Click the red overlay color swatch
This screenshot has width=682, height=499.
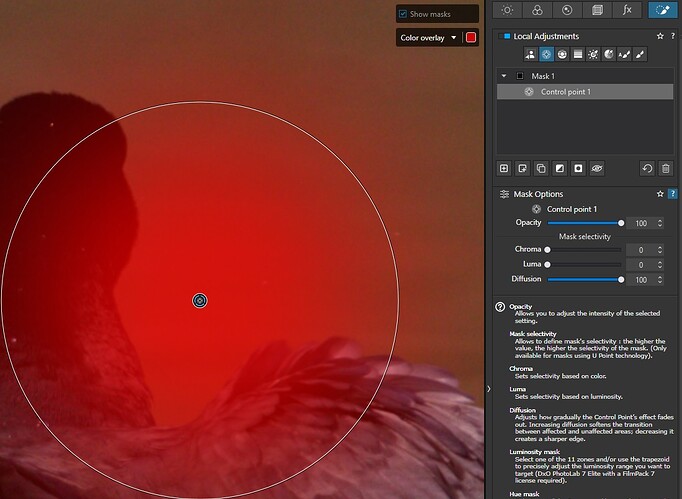[471, 38]
